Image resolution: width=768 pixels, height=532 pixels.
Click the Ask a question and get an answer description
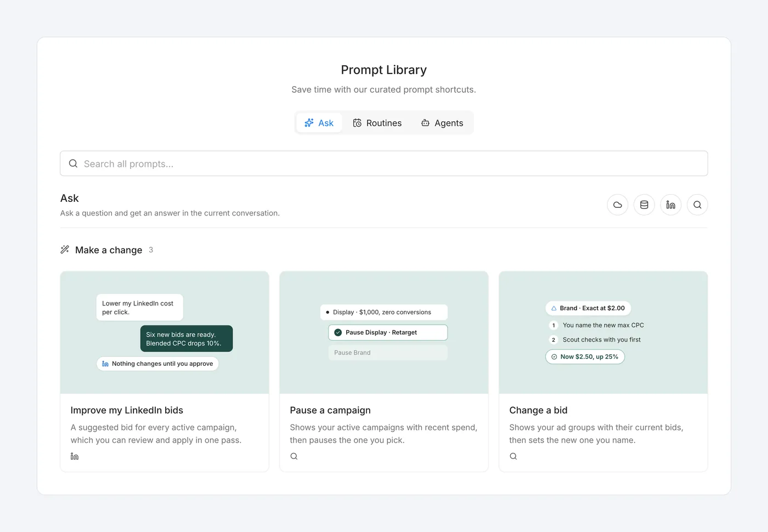point(170,213)
